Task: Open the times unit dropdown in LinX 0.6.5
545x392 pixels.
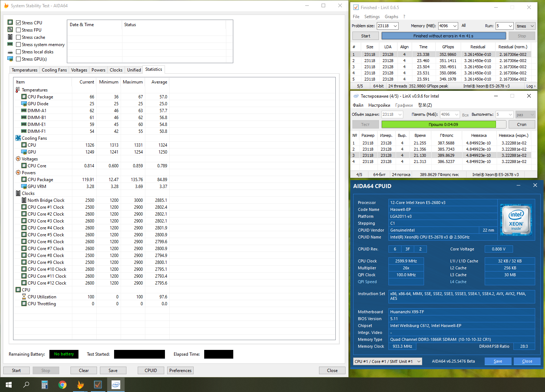Action: [x=525, y=26]
